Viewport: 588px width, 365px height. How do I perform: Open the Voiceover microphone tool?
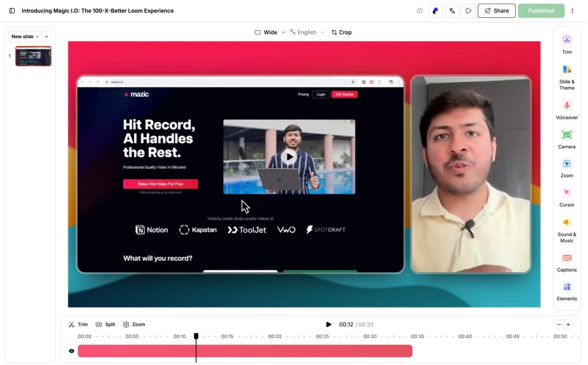pos(566,110)
